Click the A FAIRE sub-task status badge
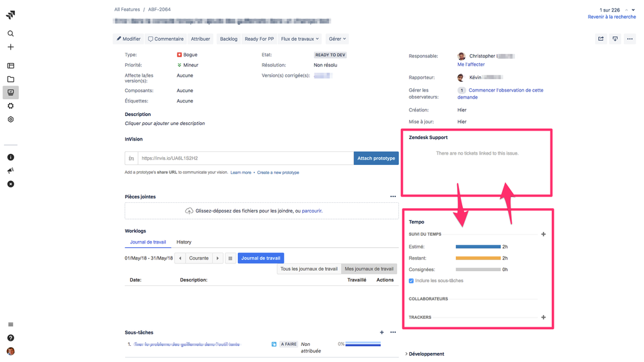The height and width of the screenshot is (362, 644). click(x=289, y=345)
